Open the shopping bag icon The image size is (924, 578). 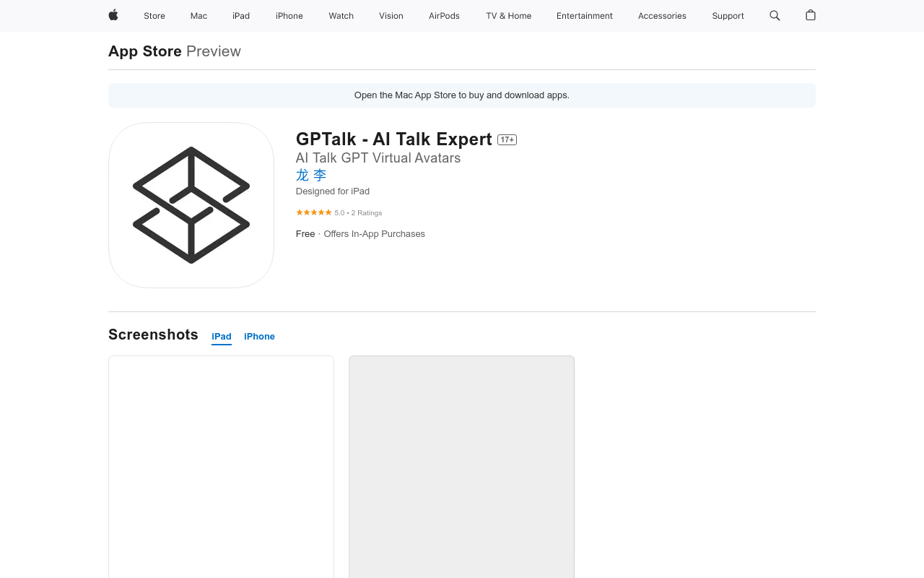(811, 15)
